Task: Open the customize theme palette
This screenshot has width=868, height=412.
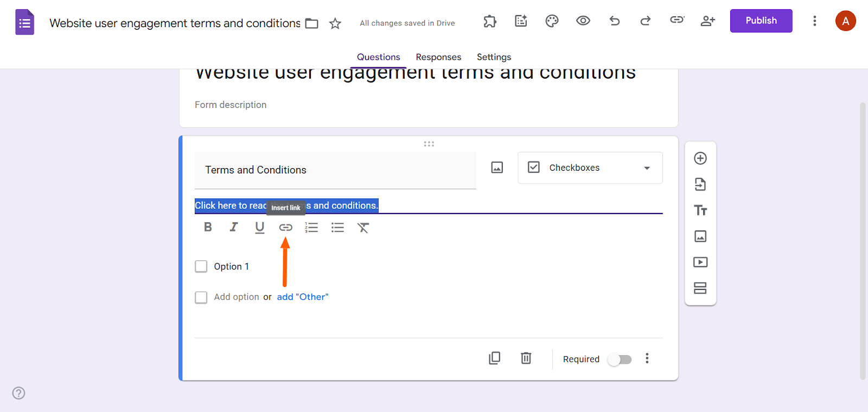Action: [552, 21]
